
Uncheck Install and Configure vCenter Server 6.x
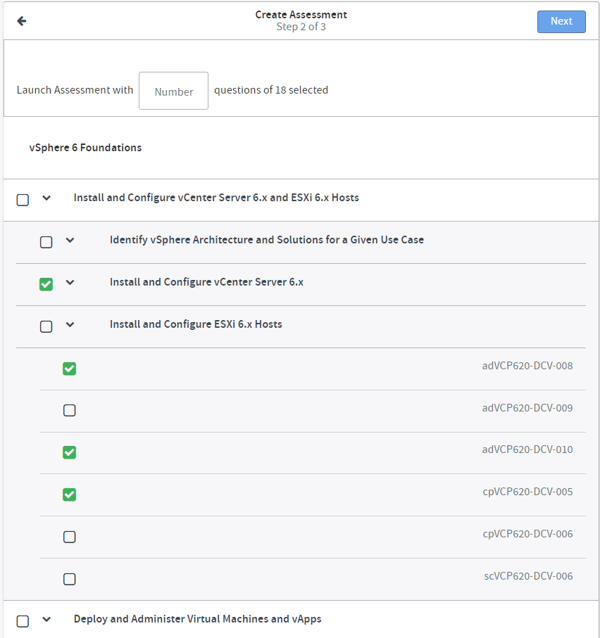pos(46,284)
